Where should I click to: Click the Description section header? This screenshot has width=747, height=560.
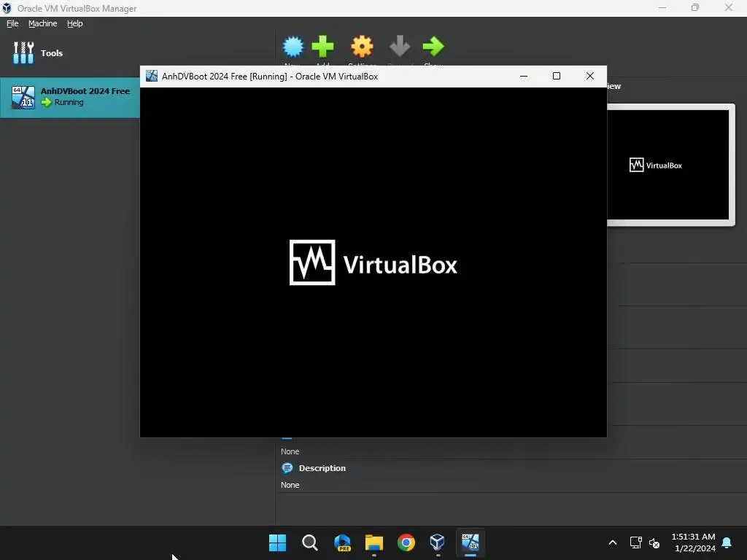pos(322,468)
